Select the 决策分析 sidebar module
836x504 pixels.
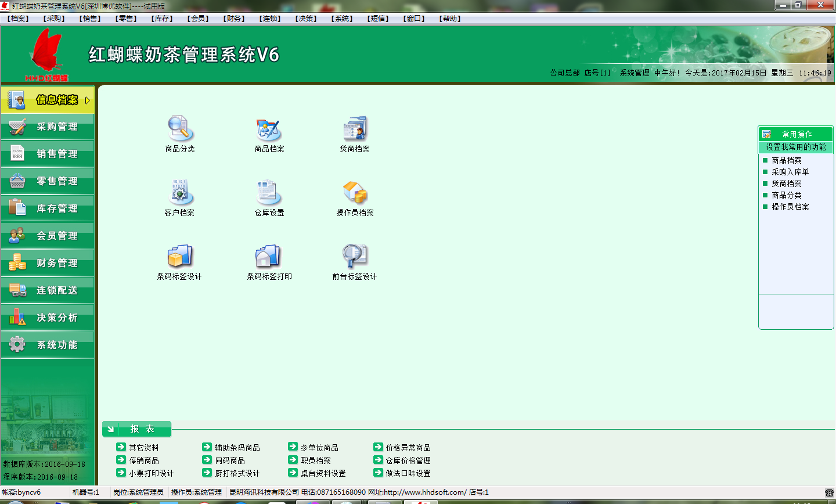(48, 318)
